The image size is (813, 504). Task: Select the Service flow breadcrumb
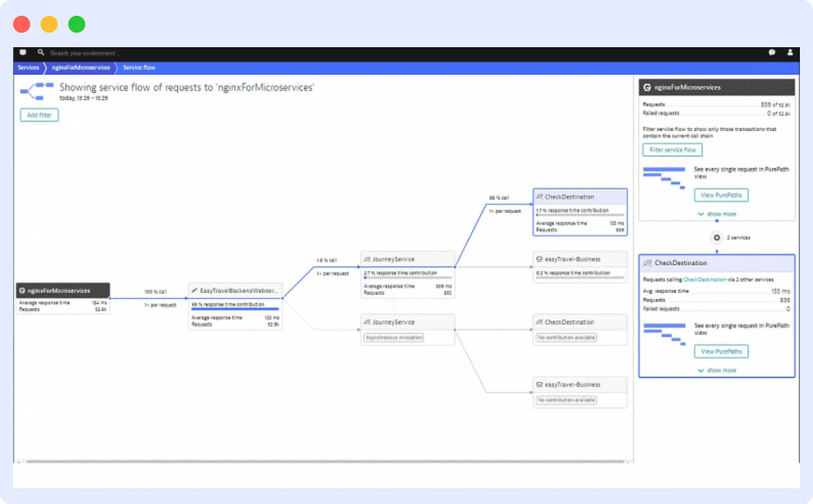[139, 68]
